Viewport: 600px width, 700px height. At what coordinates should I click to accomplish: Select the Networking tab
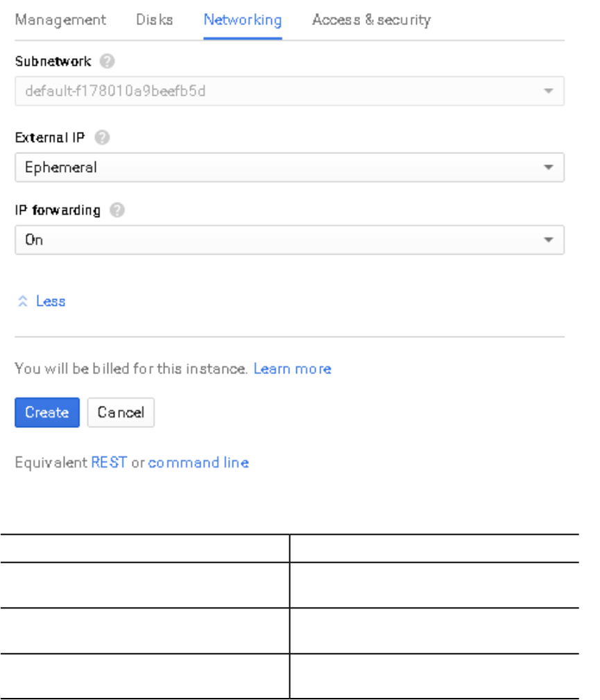(x=242, y=20)
